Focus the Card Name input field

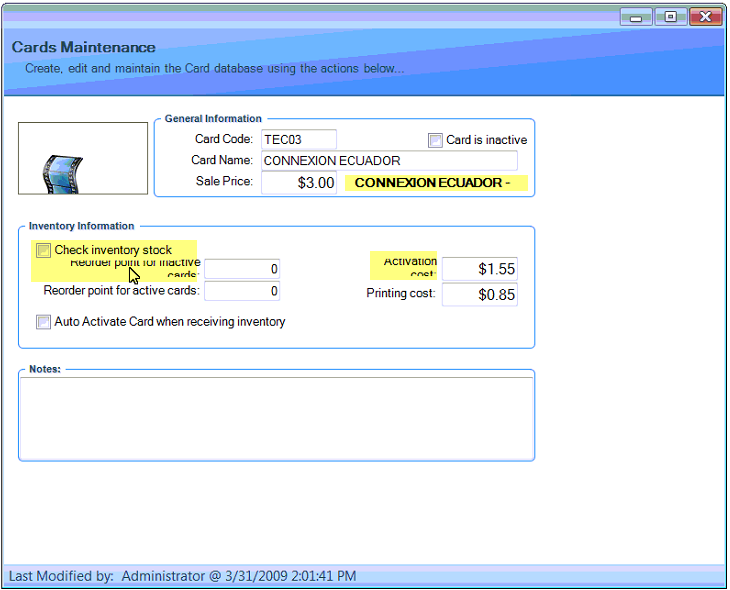(389, 161)
